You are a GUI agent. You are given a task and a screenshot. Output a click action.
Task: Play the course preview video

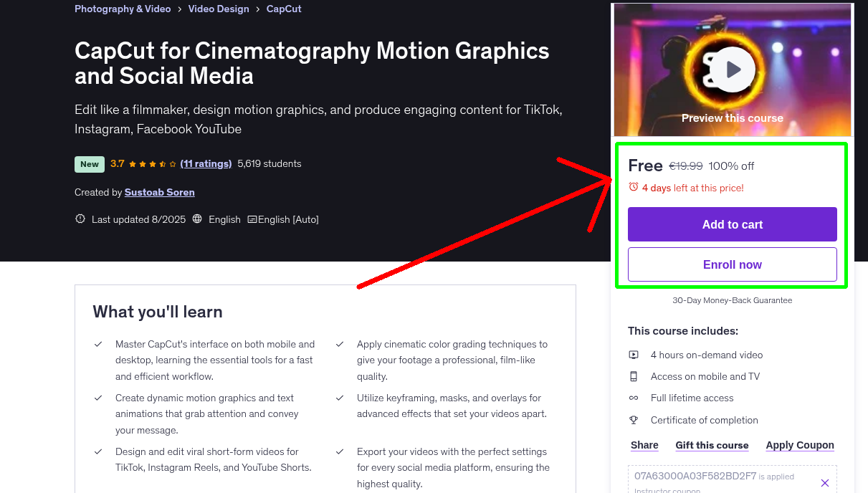point(732,70)
